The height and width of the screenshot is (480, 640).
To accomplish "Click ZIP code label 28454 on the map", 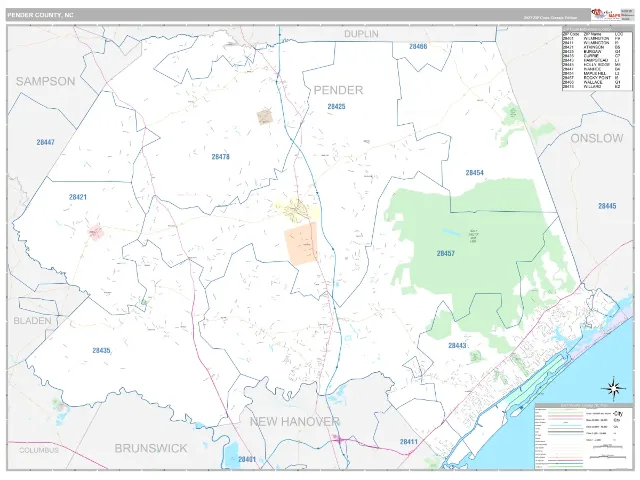I will pos(474,173).
